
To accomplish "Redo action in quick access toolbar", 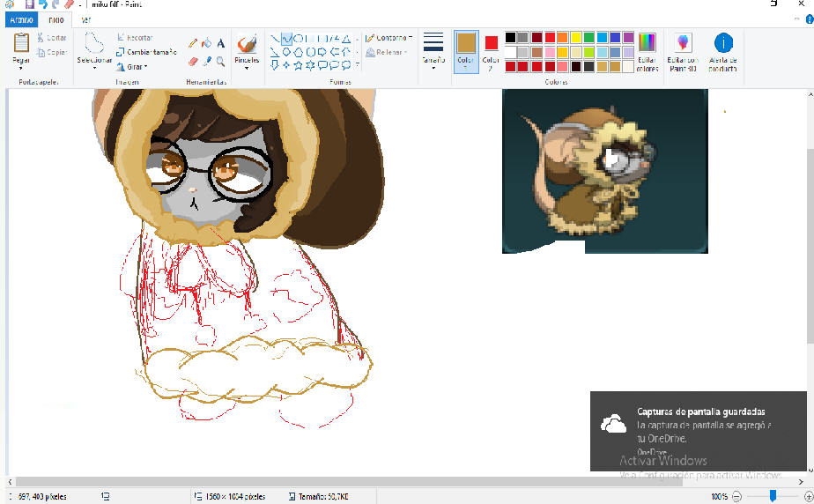I will click(55, 4).
